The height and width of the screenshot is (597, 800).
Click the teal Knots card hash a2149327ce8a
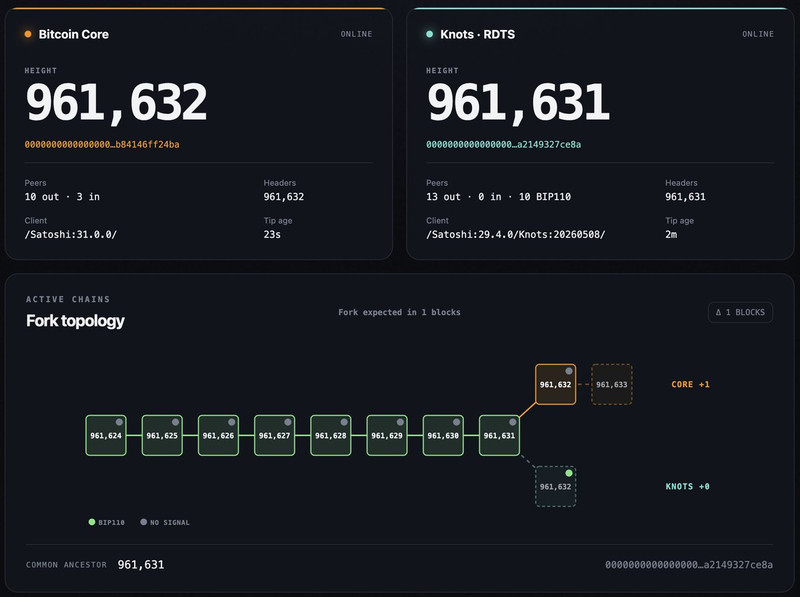(504, 144)
